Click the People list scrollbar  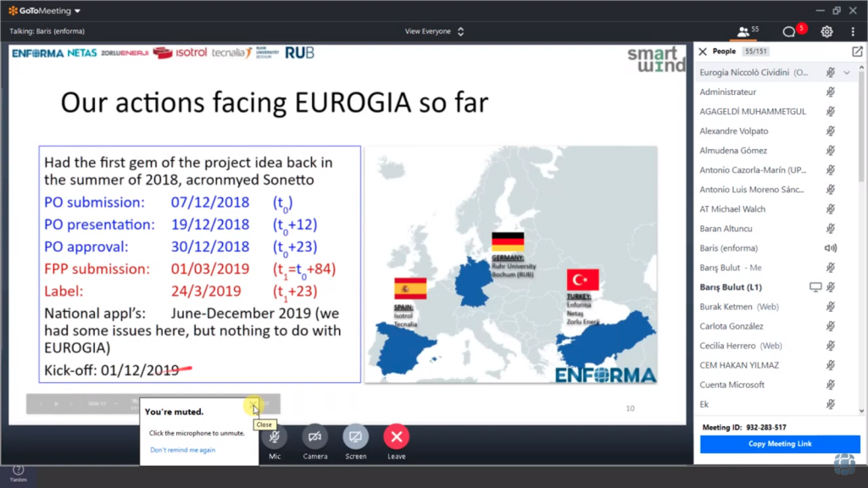[862, 127]
